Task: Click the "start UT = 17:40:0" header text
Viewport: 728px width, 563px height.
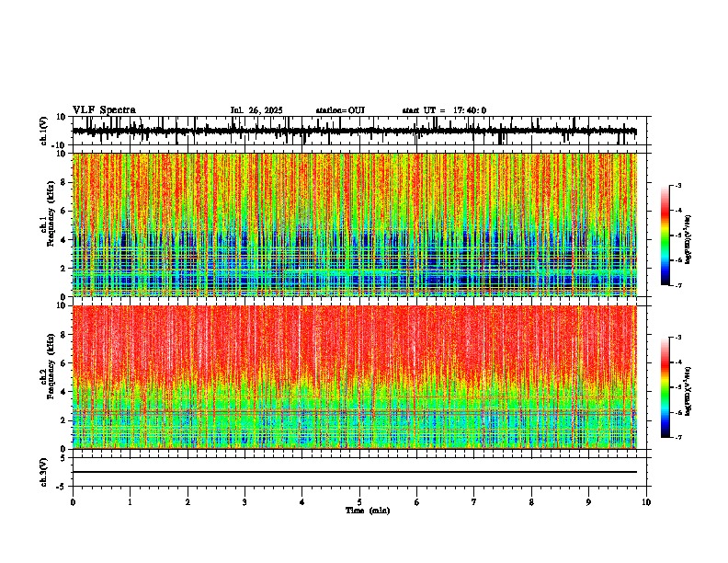Action: 444,110
